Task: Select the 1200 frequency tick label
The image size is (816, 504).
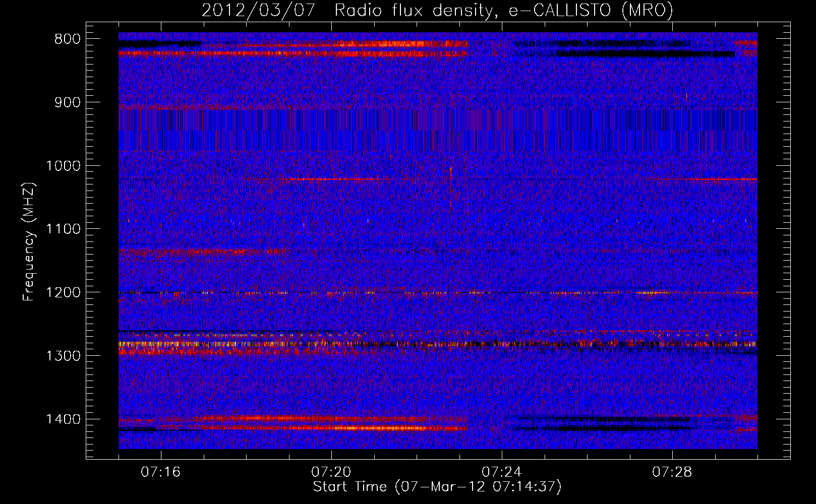Action: click(x=63, y=293)
